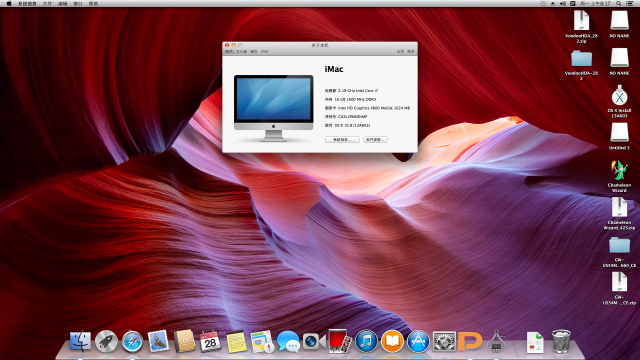Switch to the 内存 tab in About window
This screenshot has width=640, height=360.
264,51
